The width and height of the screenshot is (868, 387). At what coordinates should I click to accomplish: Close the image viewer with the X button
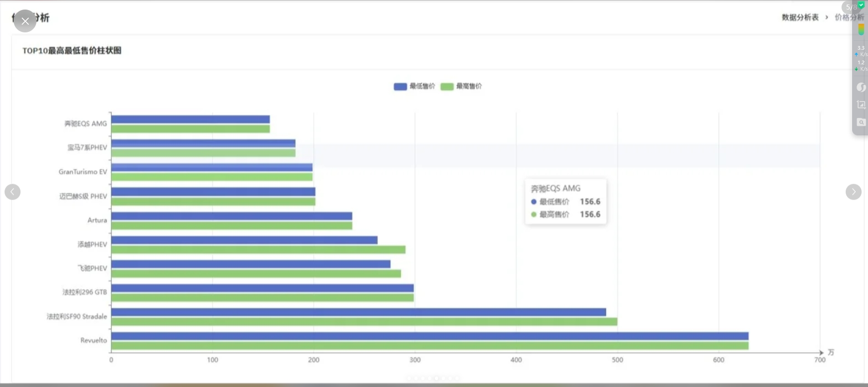25,21
